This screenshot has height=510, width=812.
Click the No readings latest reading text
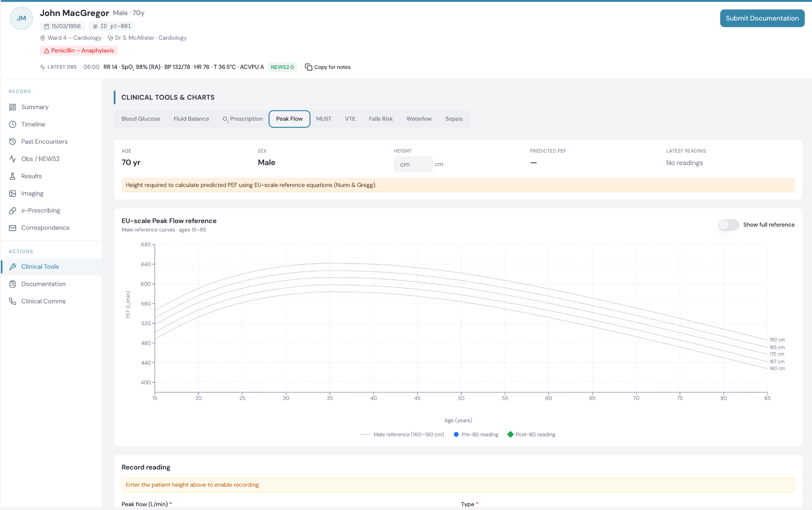684,163
